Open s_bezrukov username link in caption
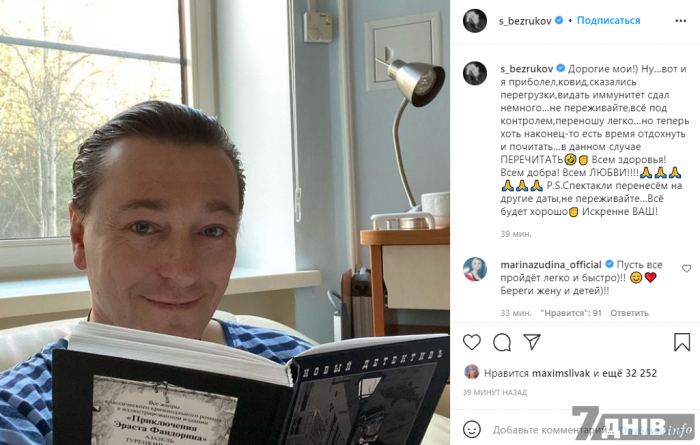The width and height of the screenshot is (700, 445). pyautogui.click(x=527, y=69)
